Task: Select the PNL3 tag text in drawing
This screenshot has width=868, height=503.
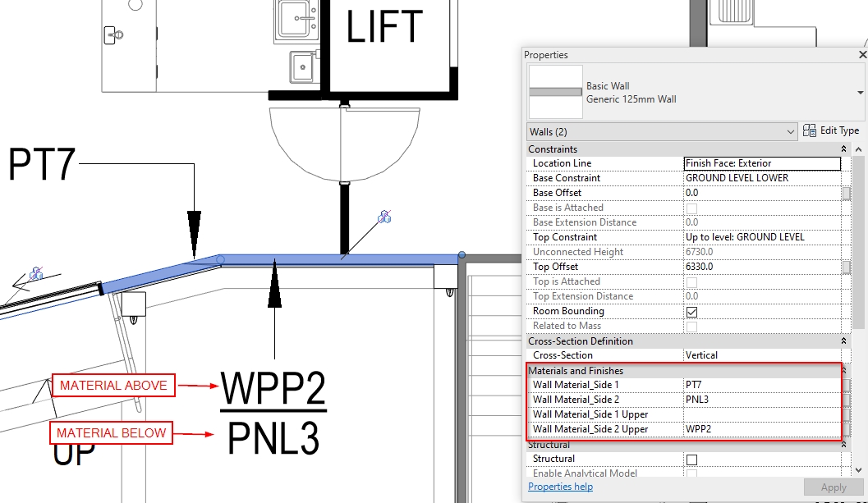Action: tap(273, 437)
